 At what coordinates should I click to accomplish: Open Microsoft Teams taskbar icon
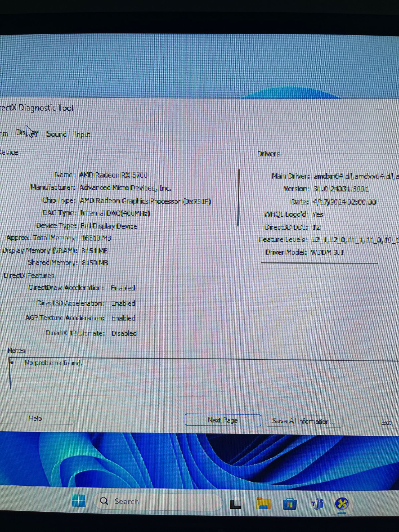[317, 504]
